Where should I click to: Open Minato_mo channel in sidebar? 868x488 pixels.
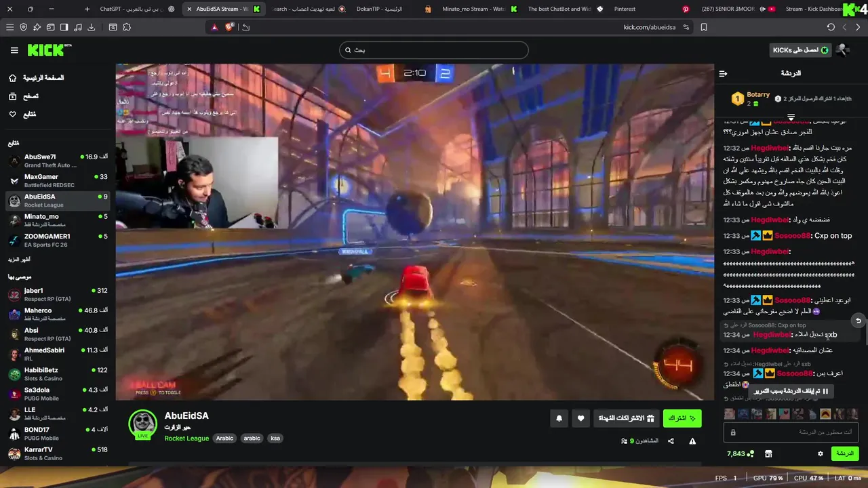click(58, 220)
